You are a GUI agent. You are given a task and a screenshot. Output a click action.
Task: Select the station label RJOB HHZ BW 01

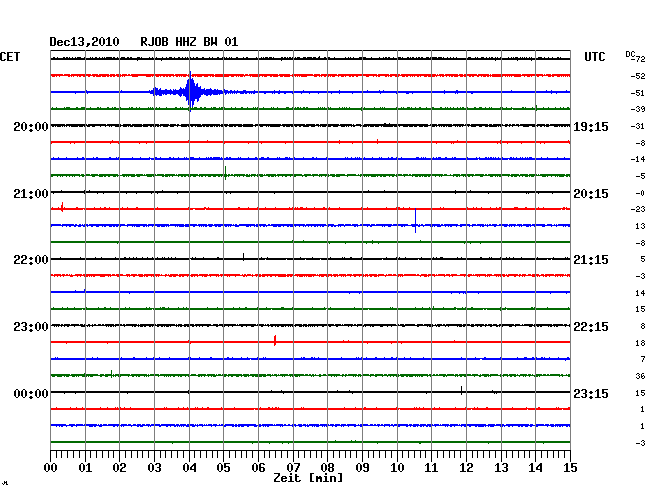pyautogui.click(x=189, y=42)
